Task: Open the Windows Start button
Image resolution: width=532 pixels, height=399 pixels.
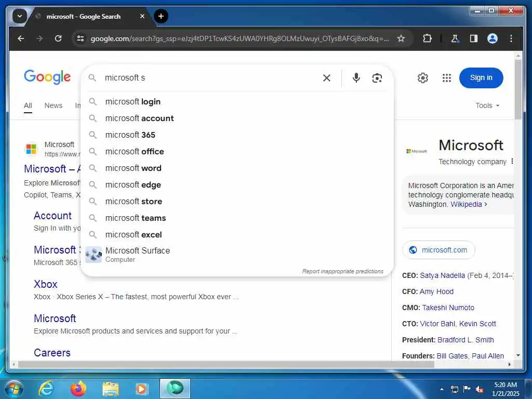Action: (13, 389)
